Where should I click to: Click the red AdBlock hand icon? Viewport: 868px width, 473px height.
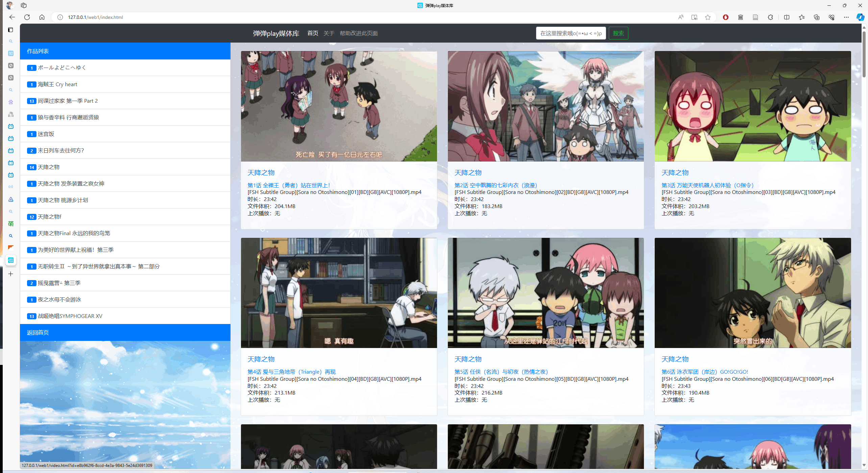coord(725,17)
